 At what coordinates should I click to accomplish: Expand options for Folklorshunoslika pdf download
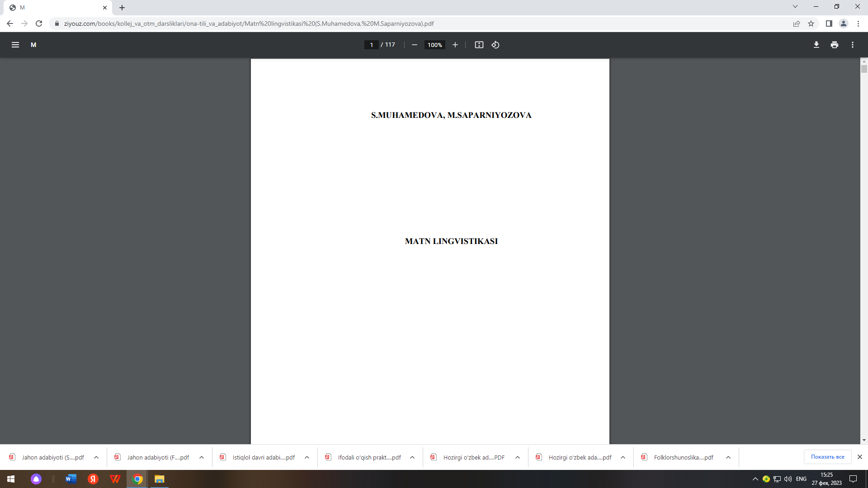click(x=728, y=457)
